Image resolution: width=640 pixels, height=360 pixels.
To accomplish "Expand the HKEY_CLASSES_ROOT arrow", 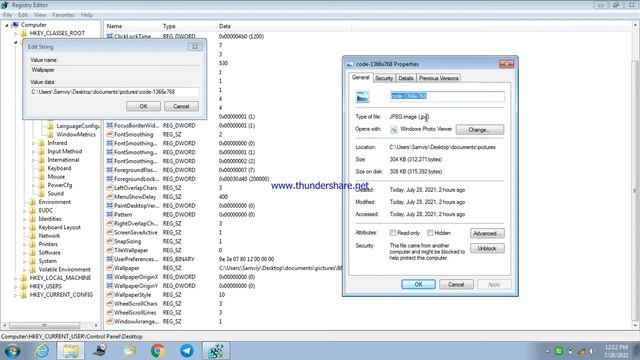I will point(16,33).
